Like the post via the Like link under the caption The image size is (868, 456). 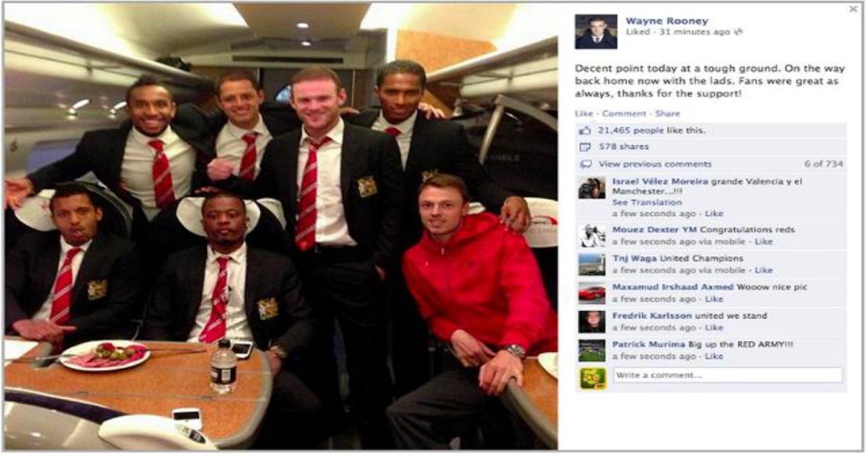(x=584, y=114)
